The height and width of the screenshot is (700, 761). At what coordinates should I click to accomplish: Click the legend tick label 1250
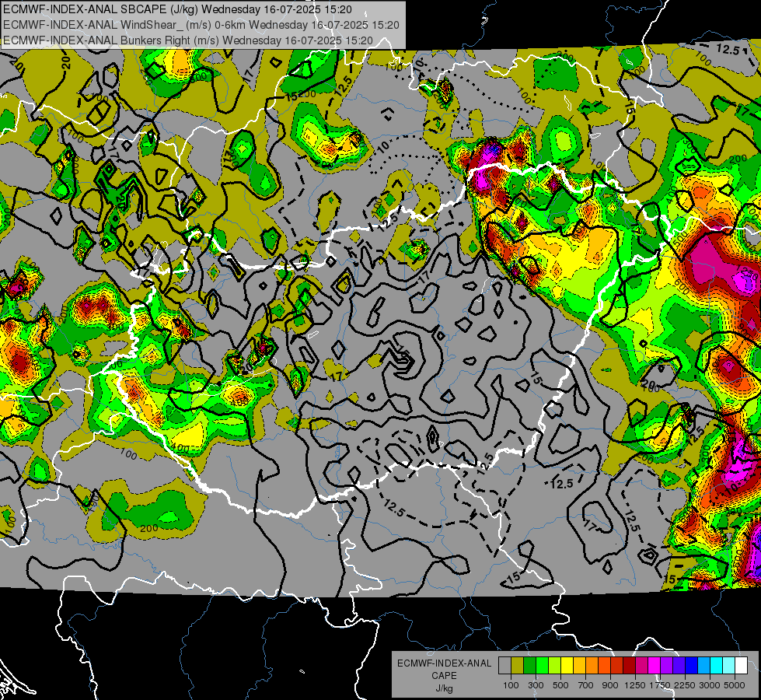[x=635, y=685]
